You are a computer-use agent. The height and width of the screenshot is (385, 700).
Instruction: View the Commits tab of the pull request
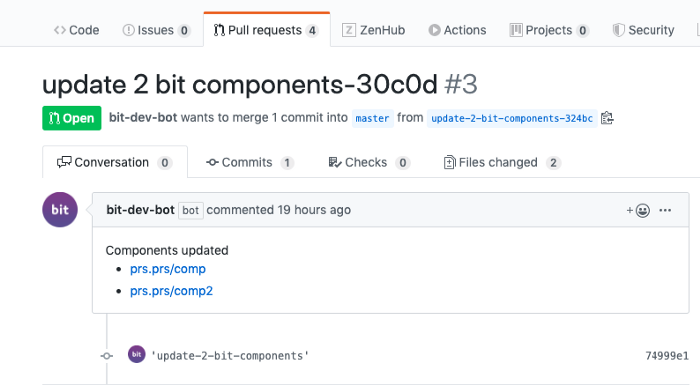coord(250,163)
